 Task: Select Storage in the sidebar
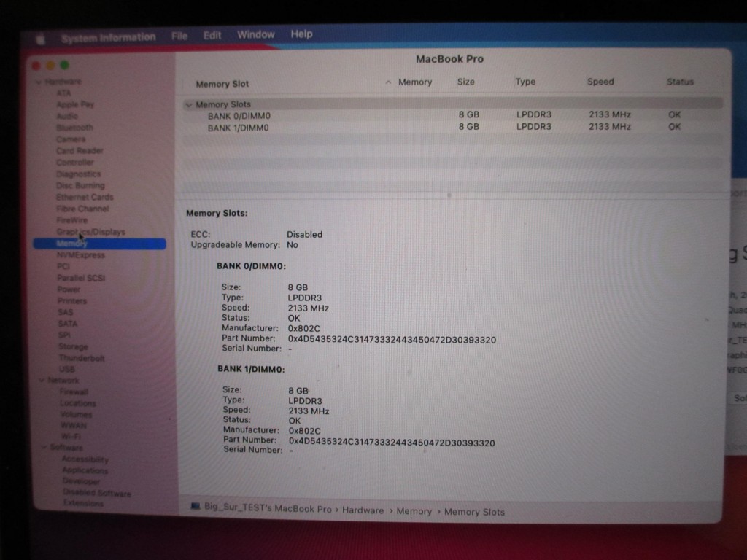[x=73, y=346]
